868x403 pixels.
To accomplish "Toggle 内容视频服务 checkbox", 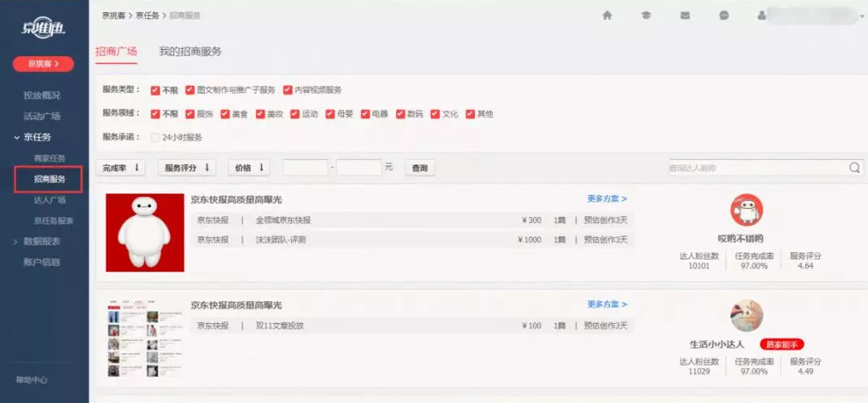I will pos(288,90).
